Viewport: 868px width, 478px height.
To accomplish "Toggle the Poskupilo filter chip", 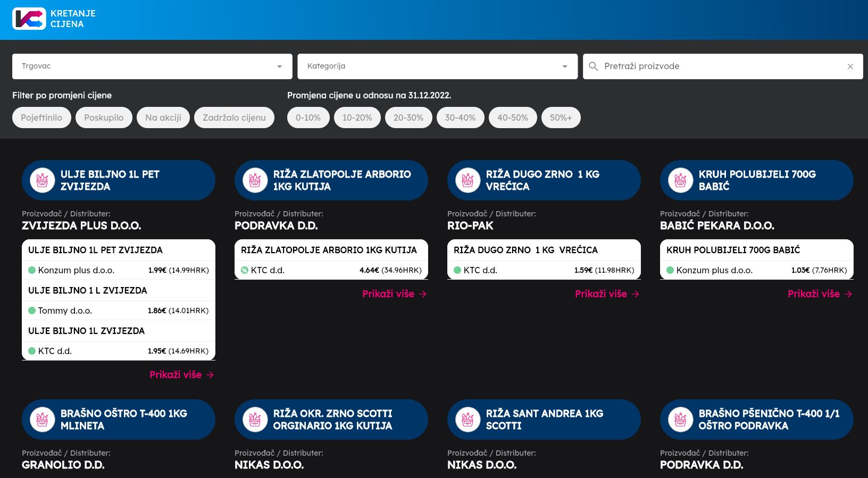I will pos(104,118).
